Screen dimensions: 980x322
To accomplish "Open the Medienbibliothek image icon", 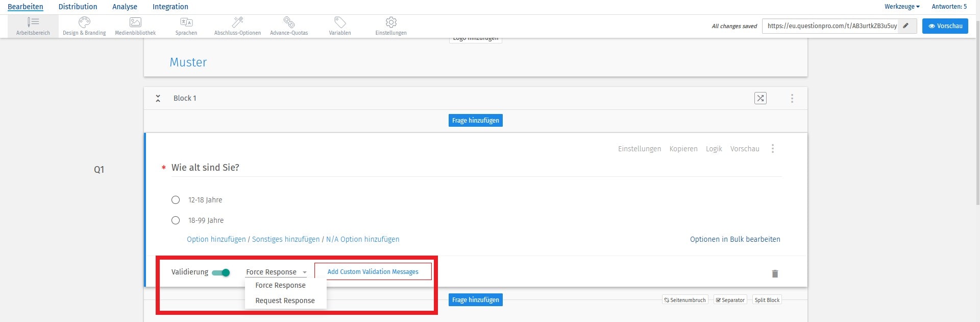I will point(135,22).
